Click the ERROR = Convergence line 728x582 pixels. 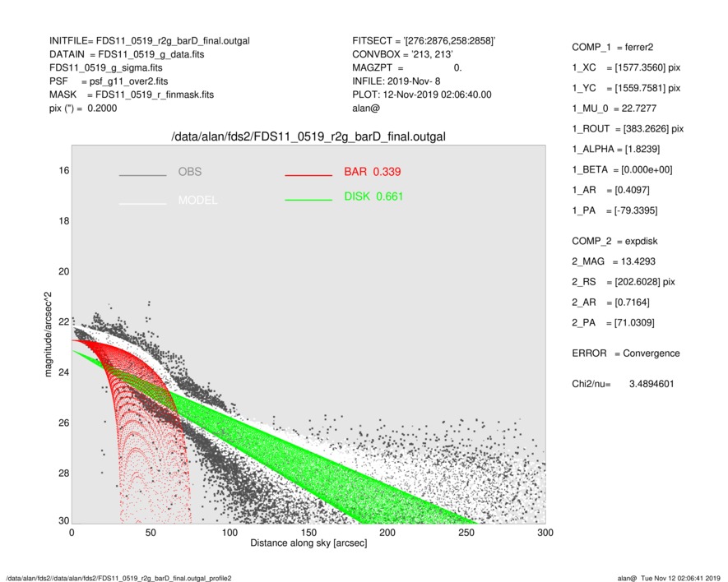tap(626, 353)
